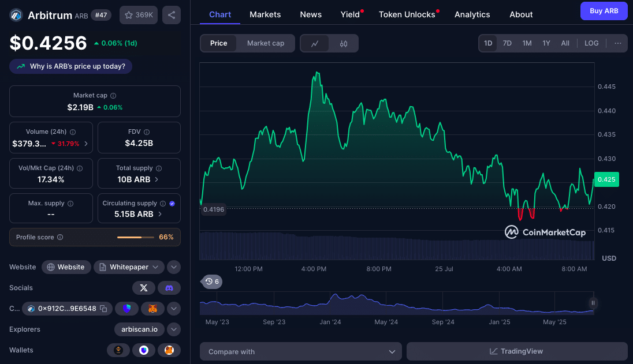Screen dimensions: 633x364
Task: Expand Circulating supply 5.15B ARB arrow
Action: coord(160,214)
